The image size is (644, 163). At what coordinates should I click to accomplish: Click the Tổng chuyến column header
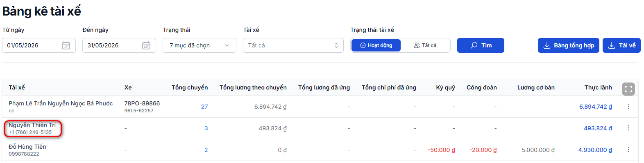click(x=190, y=87)
